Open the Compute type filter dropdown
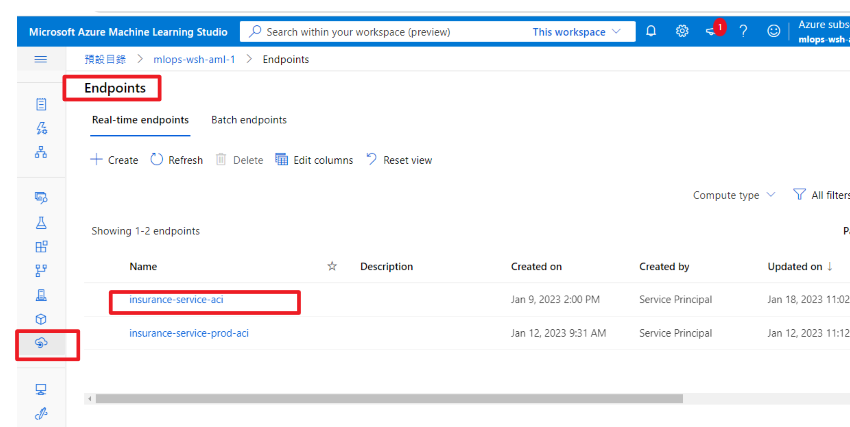Viewport: 850px width, 427px height. pos(734,195)
